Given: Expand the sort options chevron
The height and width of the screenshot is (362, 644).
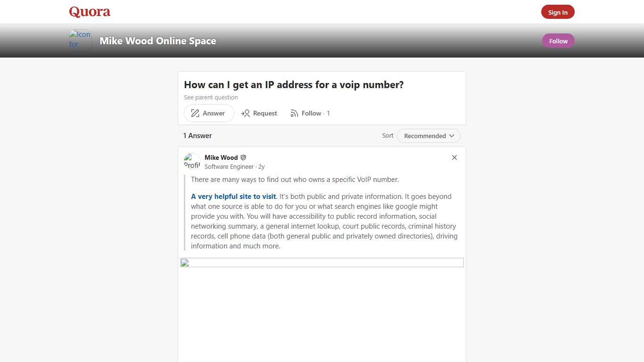Looking at the screenshot, I should click(x=452, y=136).
